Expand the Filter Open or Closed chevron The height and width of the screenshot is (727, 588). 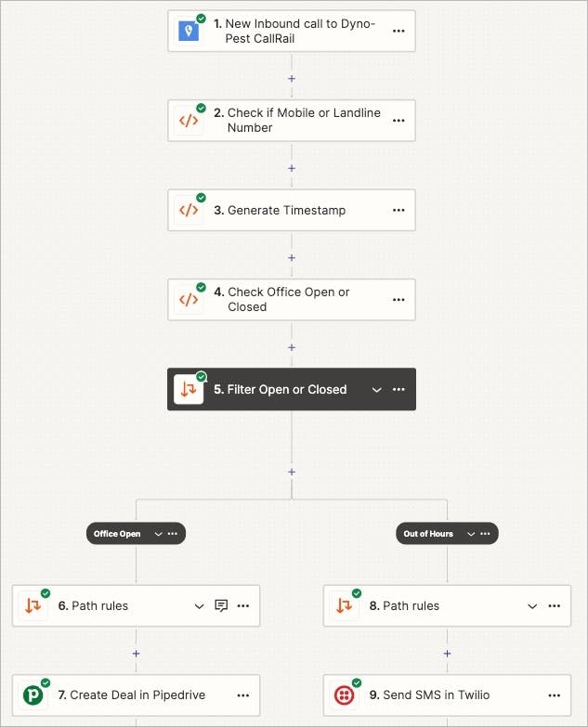[x=376, y=390]
